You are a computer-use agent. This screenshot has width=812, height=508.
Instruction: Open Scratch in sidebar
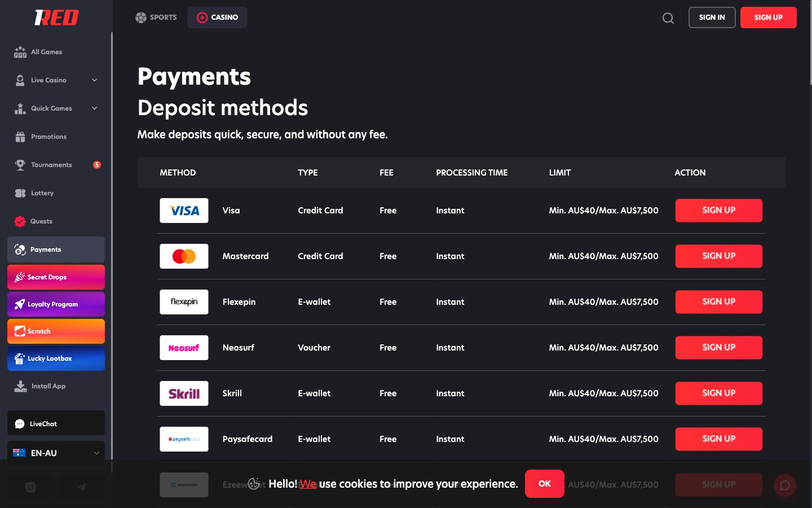[56, 331]
